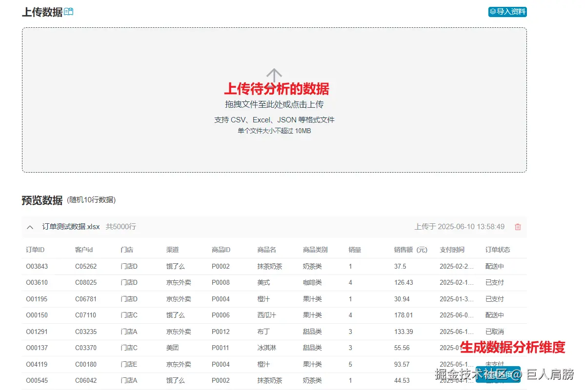Screen dimensions: 585x392
Task: Click customer ID C07110
Action: coord(86,315)
